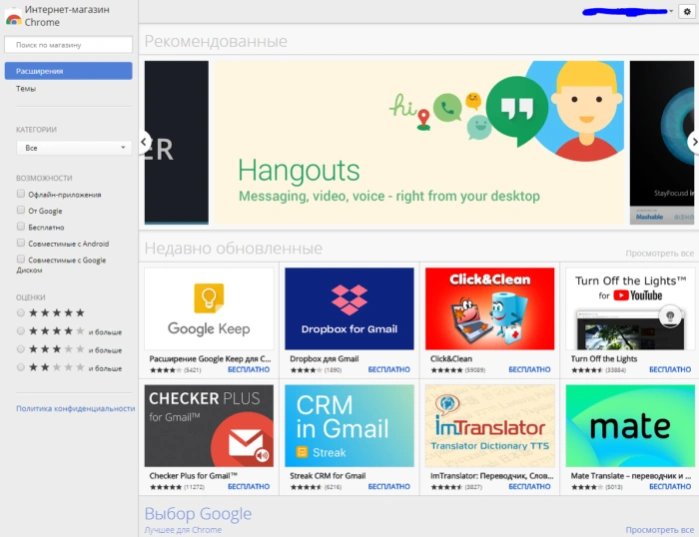
Task: Click the Checker Plus for Gmail™ title
Action: pyautogui.click(x=193, y=476)
